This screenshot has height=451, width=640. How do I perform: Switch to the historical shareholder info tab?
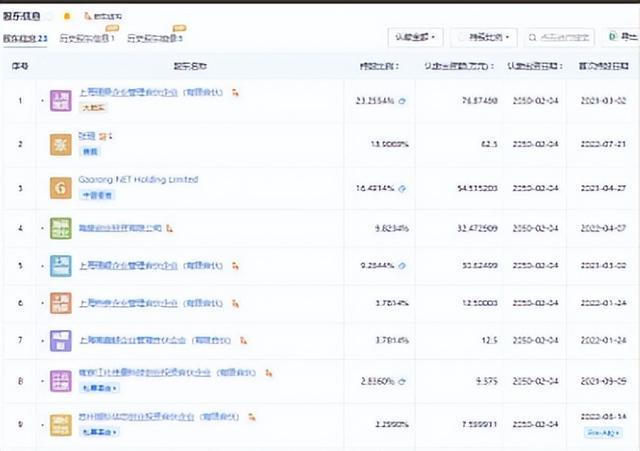click(x=86, y=39)
